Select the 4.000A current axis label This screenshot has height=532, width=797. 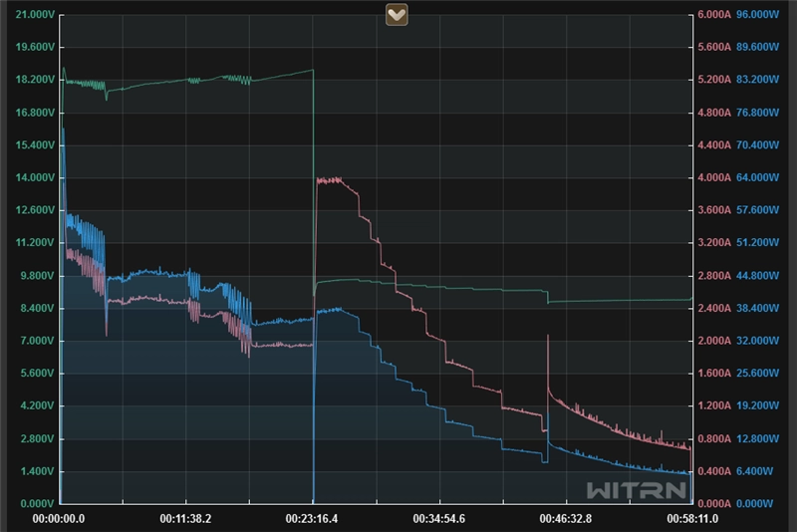714,177
